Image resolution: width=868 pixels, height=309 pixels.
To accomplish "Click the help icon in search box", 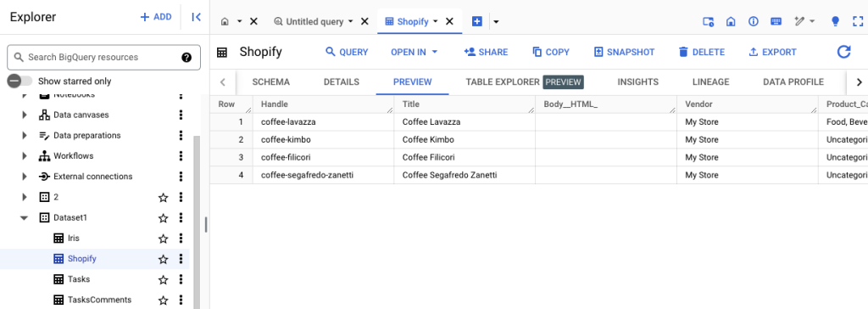I will pos(186,57).
